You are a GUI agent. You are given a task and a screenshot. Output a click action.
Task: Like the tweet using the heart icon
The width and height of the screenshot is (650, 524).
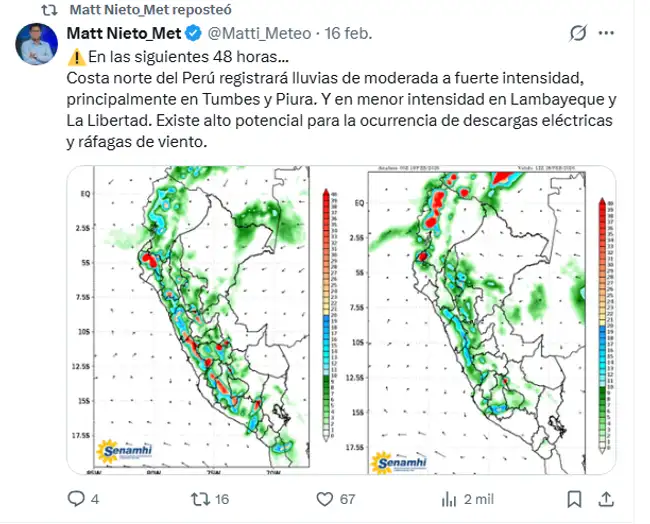click(x=324, y=498)
